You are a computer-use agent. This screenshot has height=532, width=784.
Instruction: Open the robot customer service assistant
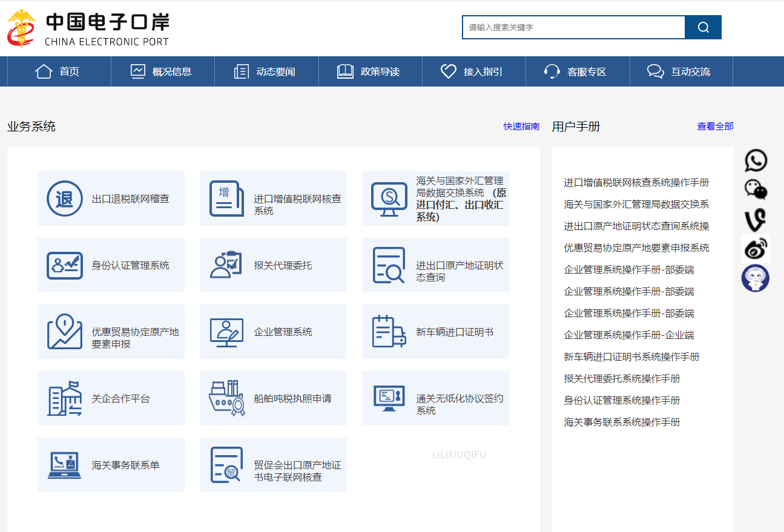click(x=756, y=278)
